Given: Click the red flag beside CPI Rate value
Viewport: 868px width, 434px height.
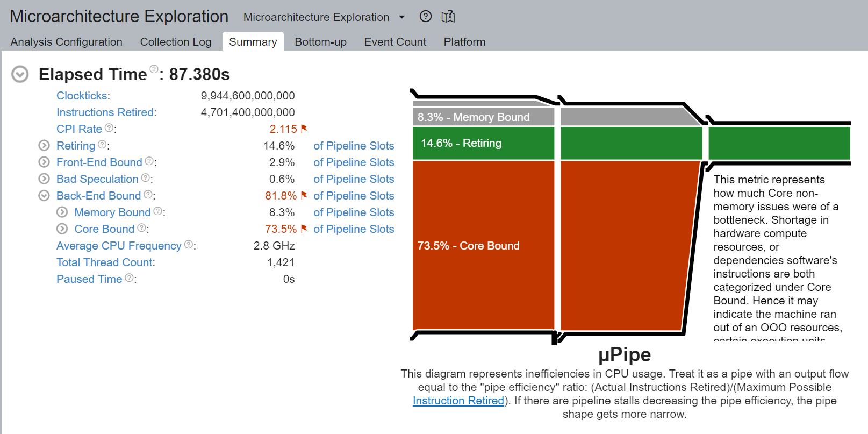Looking at the screenshot, I should (x=304, y=129).
